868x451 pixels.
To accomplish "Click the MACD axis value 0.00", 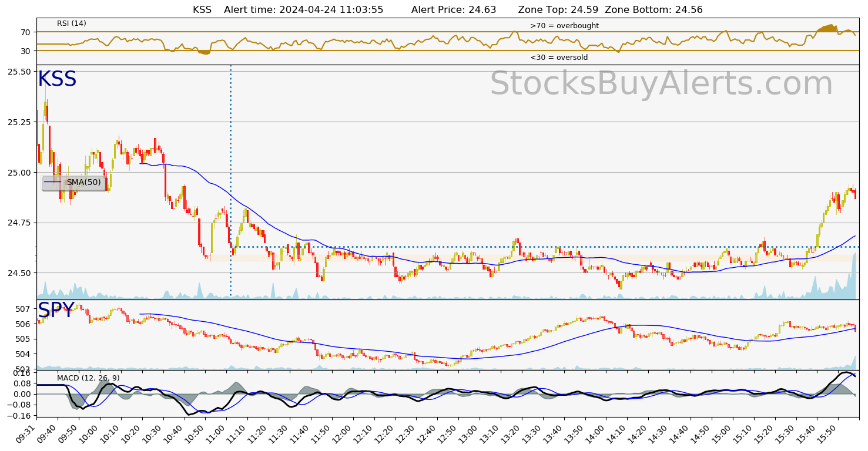I will click(22, 394).
